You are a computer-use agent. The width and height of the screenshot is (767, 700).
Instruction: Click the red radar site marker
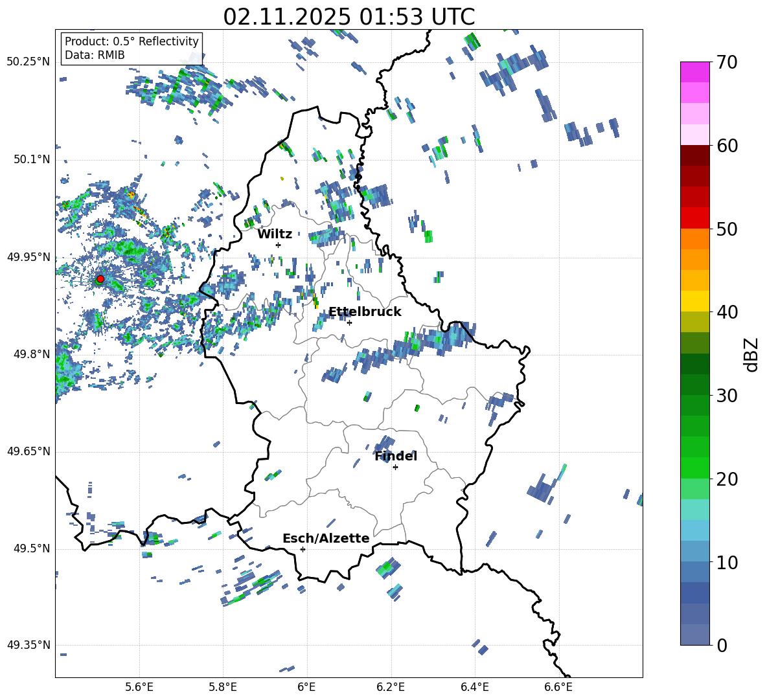pyautogui.click(x=100, y=279)
